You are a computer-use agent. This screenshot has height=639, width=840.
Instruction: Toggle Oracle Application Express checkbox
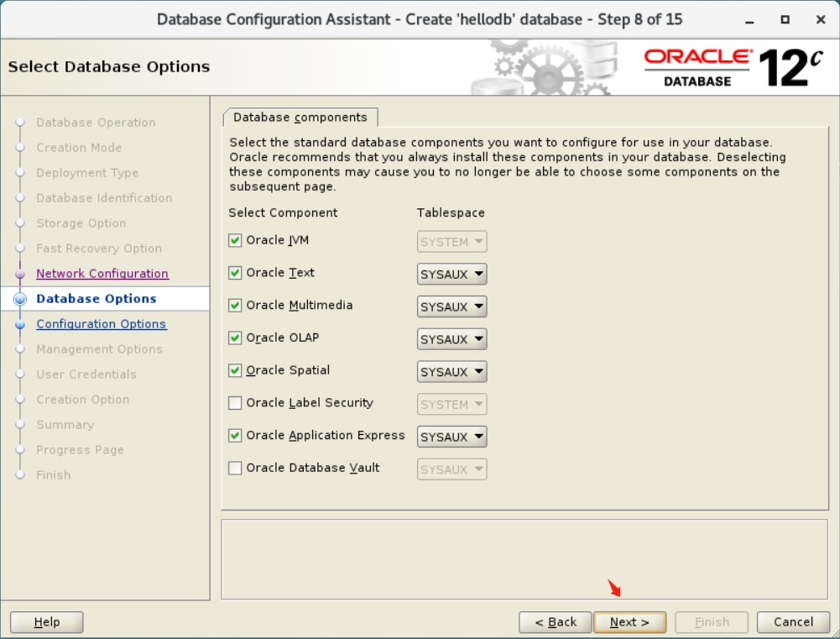point(235,435)
